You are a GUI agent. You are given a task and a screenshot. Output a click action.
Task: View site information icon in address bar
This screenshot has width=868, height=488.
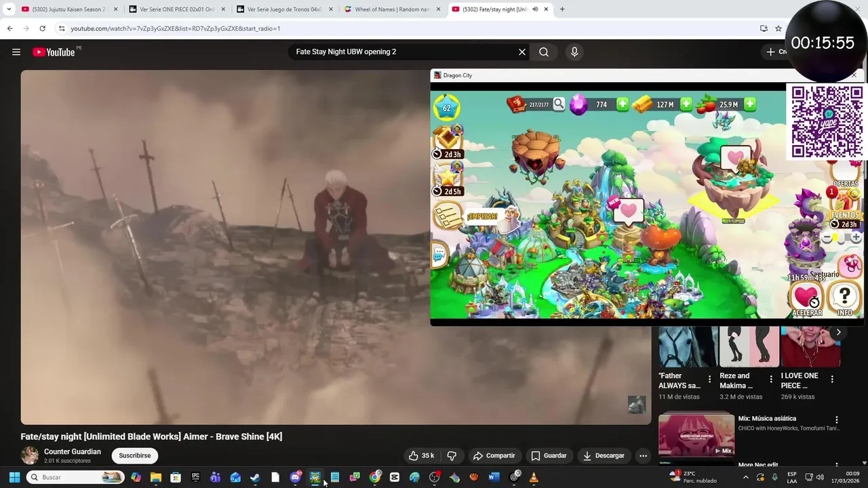62,28
